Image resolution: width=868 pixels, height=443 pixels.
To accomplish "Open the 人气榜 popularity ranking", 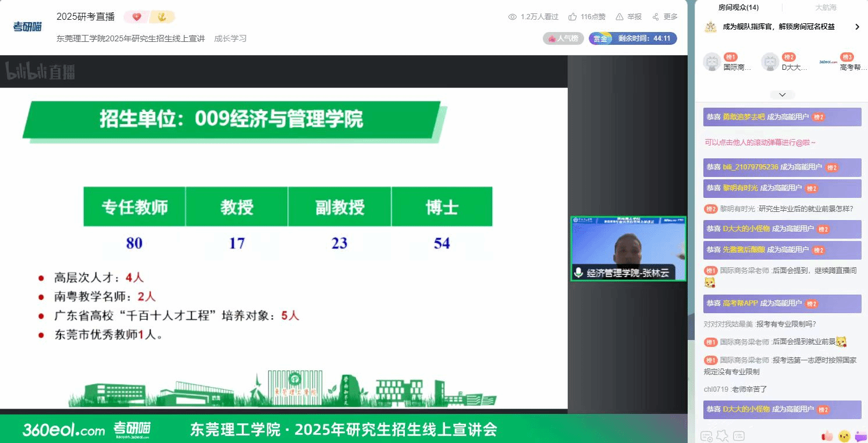I will (563, 38).
